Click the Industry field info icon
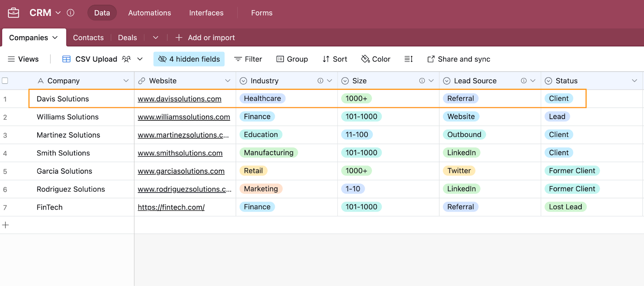 (320, 81)
